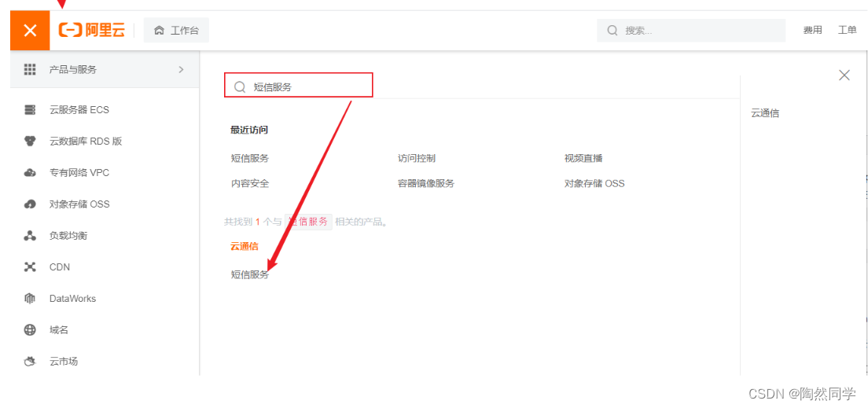Open 短信服务 under 最近访问

pos(250,158)
